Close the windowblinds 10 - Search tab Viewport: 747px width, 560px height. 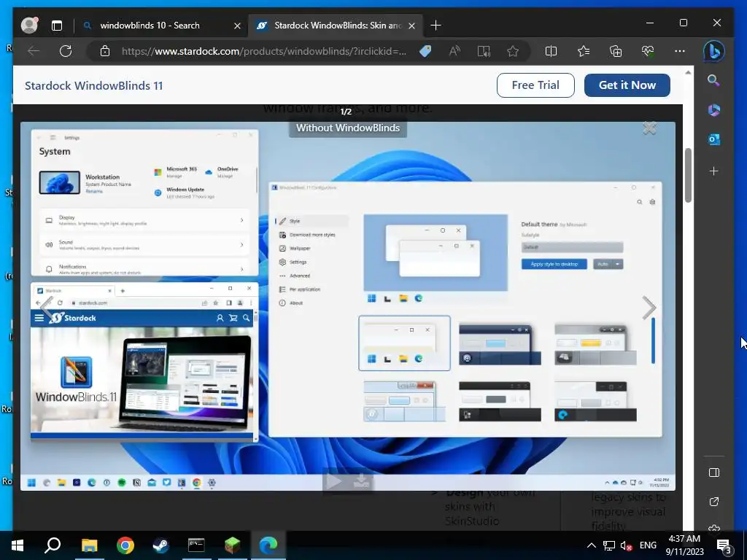237,26
